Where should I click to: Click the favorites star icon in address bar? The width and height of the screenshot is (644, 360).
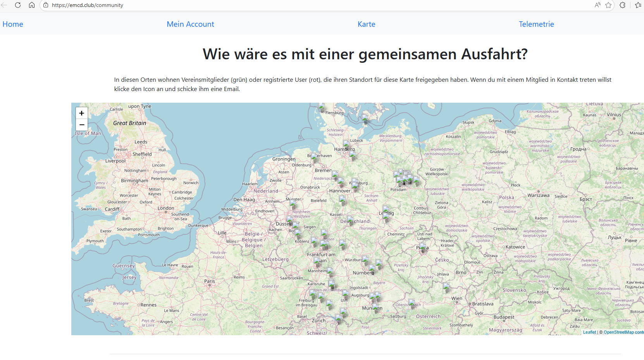[x=608, y=5]
